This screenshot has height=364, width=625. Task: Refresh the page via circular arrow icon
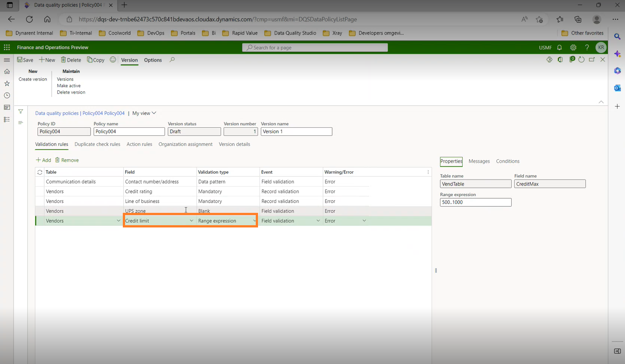click(581, 59)
